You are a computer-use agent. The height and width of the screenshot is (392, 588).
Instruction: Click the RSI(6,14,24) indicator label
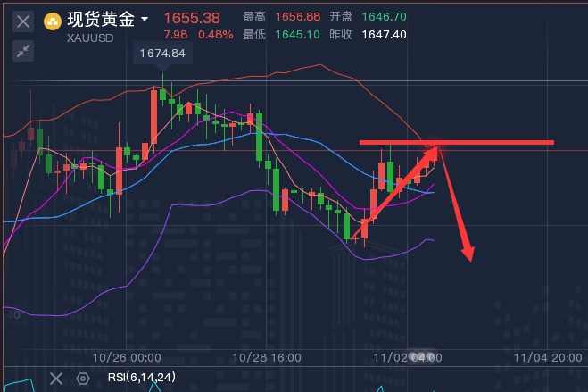(x=137, y=378)
